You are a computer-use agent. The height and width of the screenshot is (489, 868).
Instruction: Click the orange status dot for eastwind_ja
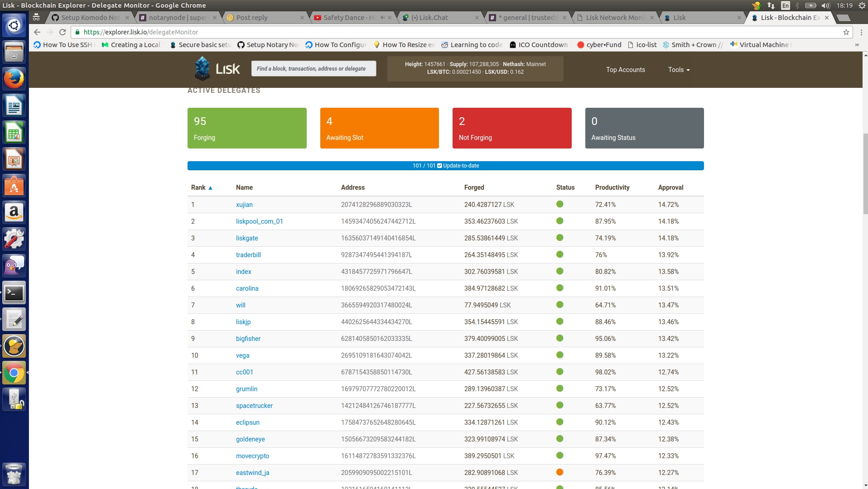559,472
